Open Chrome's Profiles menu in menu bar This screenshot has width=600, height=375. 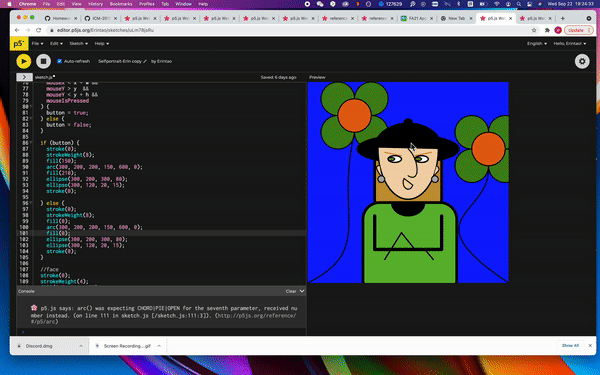pyautogui.click(x=147, y=4)
